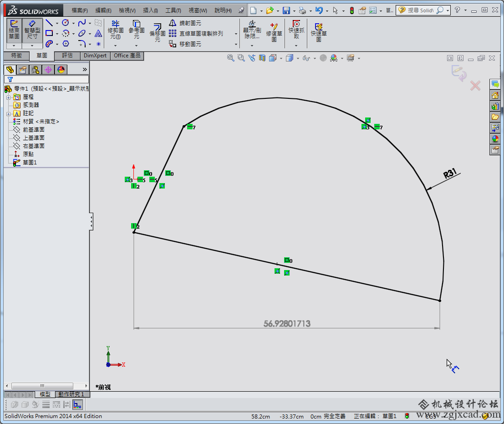Screen dimensions: 504x424
Task: Click the feature tree filter field
Action: coord(46,79)
